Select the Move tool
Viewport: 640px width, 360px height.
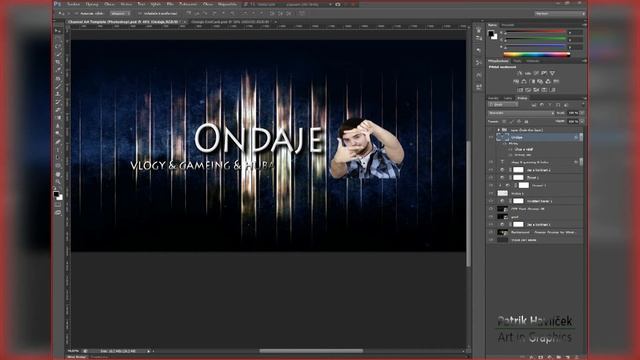coord(58,31)
